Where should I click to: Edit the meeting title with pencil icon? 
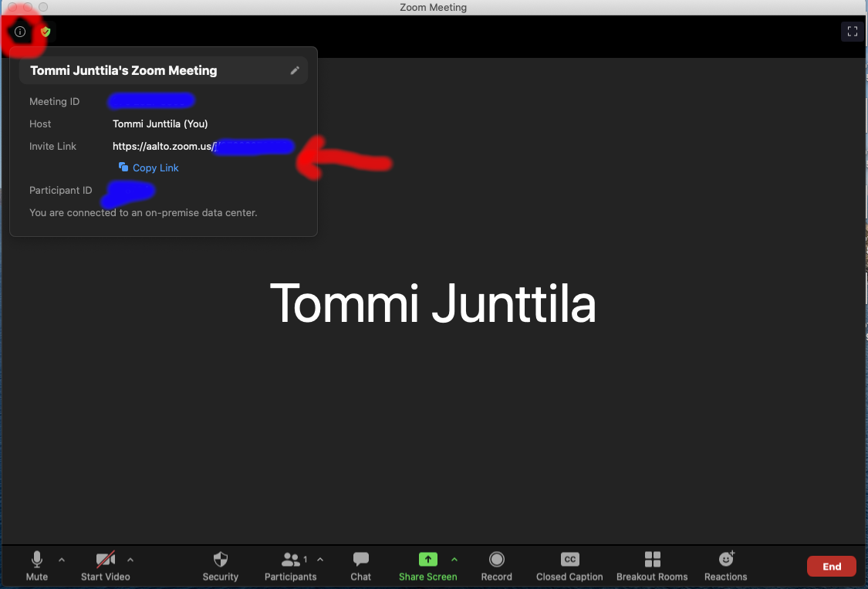[x=295, y=70]
